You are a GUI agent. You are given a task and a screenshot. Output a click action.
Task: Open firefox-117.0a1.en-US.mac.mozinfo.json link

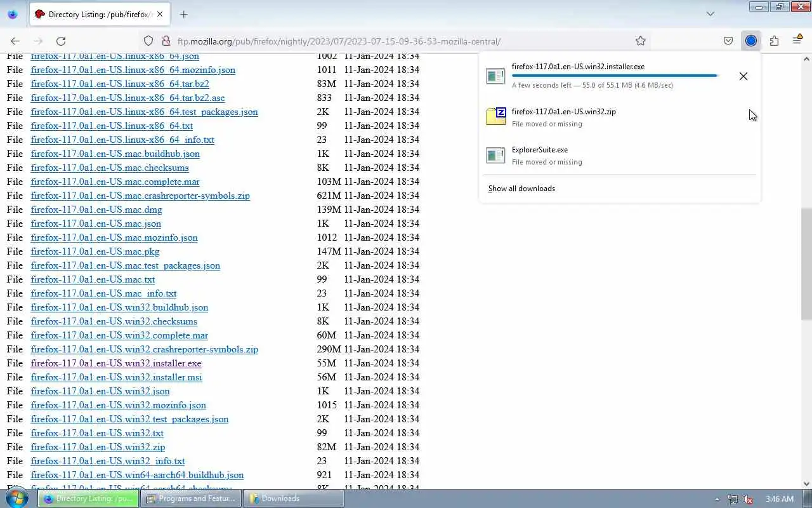pyautogui.click(x=114, y=237)
